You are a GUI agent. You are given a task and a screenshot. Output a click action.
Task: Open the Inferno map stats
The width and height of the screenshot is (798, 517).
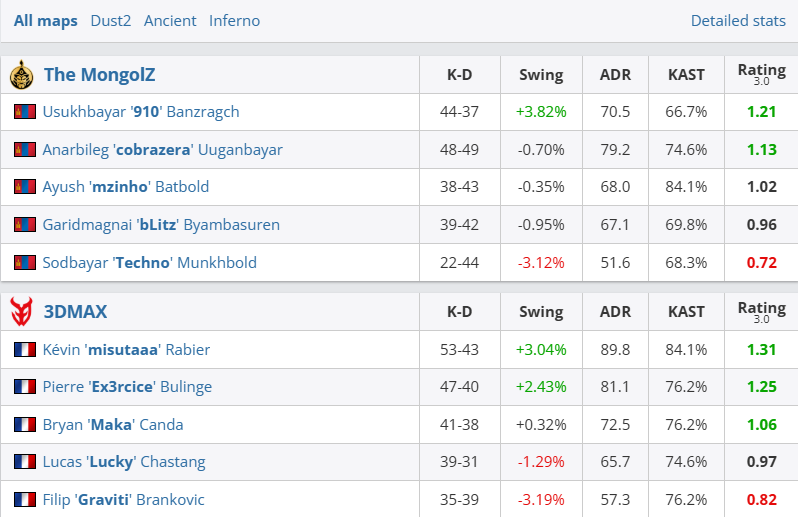coord(234,20)
